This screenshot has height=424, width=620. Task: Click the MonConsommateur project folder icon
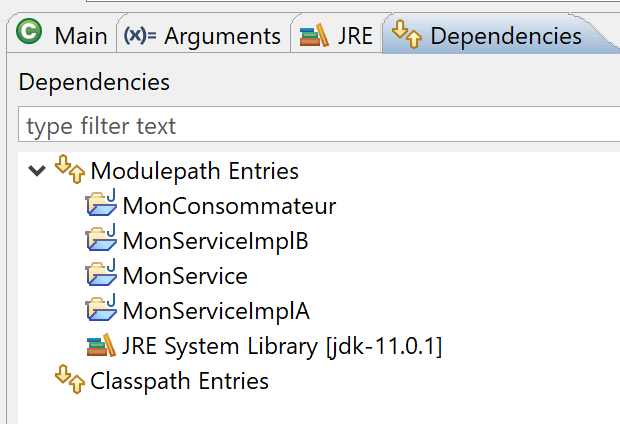101,203
